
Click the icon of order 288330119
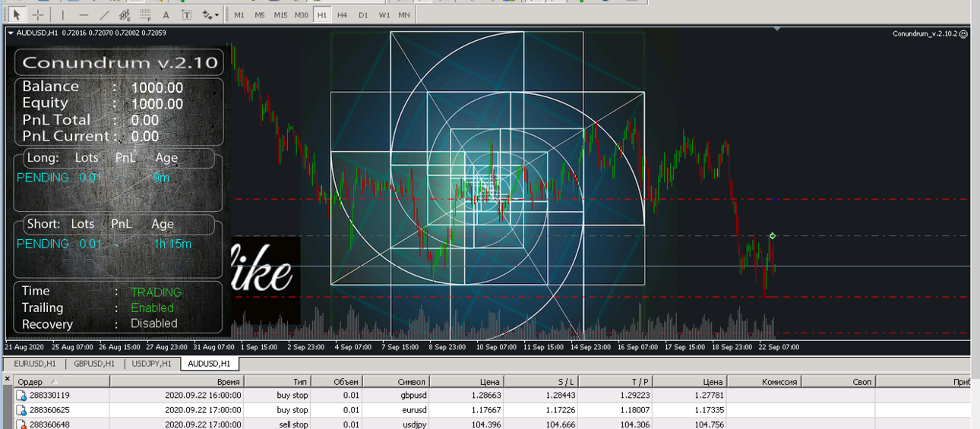(22, 396)
